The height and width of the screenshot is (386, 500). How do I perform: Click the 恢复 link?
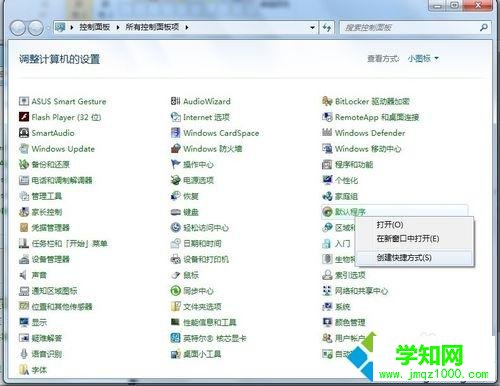pos(191,196)
